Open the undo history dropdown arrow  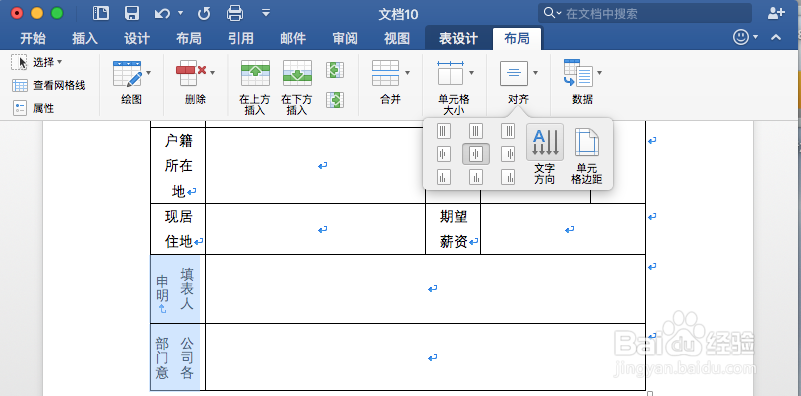(x=180, y=13)
